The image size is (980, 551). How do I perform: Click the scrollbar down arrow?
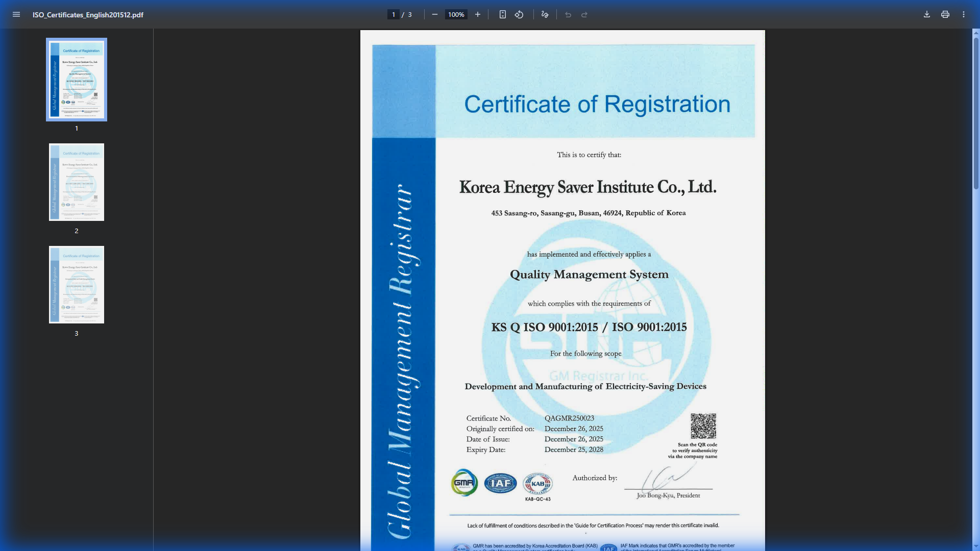[976, 547]
